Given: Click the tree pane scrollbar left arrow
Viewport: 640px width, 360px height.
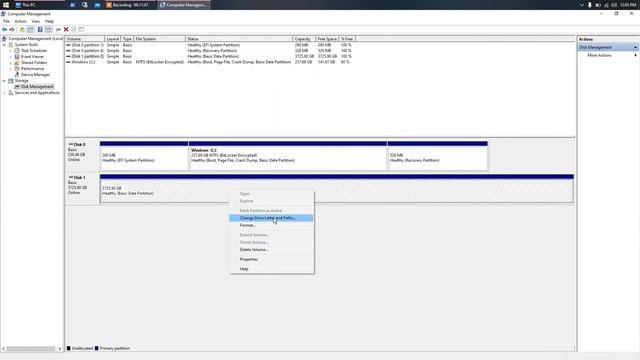Looking at the screenshot, I should coord(3,349).
